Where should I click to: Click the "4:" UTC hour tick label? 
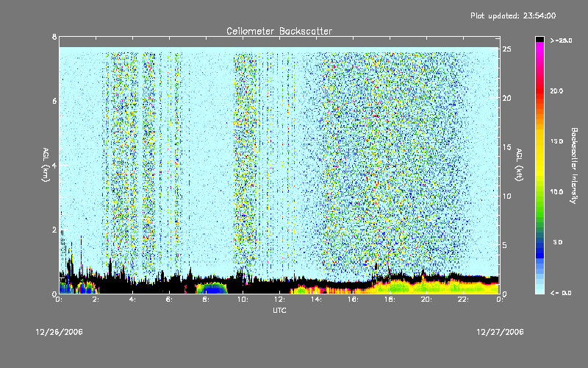click(x=133, y=300)
